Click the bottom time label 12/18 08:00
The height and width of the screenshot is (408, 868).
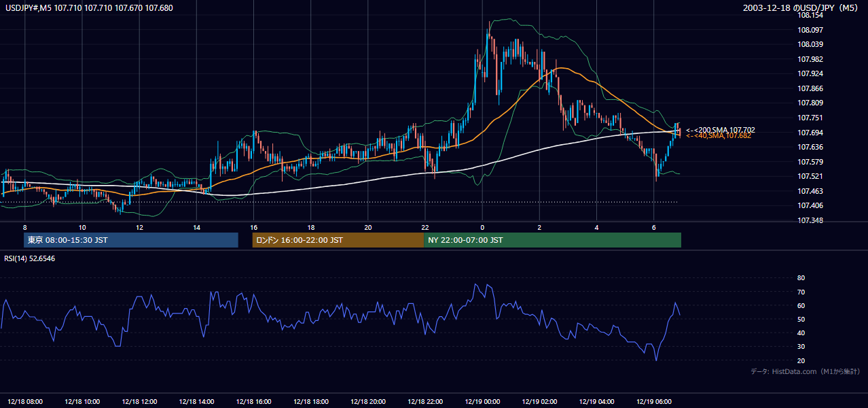click(x=25, y=401)
